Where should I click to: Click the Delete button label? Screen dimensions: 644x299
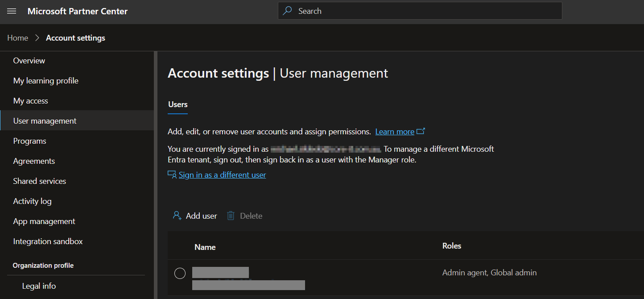(251, 216)
